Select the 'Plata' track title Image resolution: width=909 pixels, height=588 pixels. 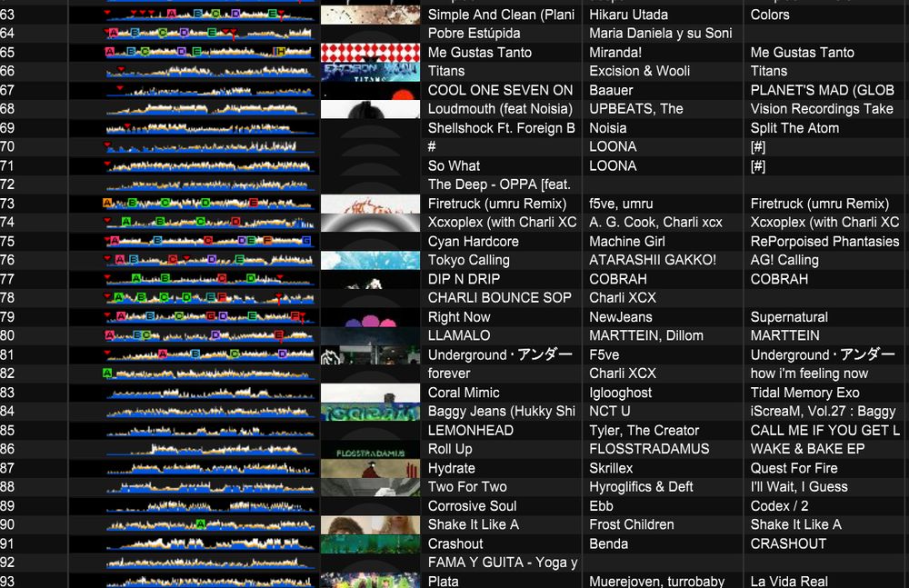[x=443, y=581]
